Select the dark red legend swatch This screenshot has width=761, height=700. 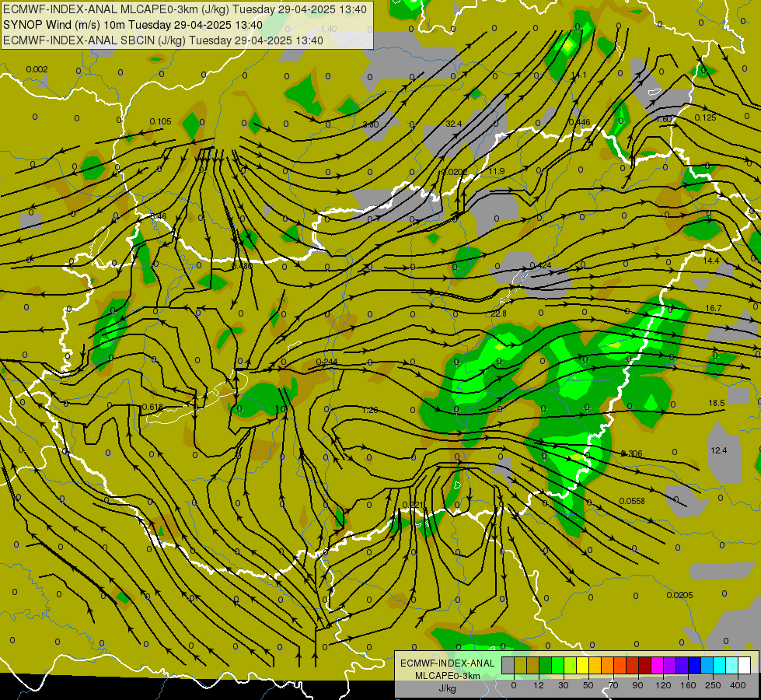click(x=644, y=666)
